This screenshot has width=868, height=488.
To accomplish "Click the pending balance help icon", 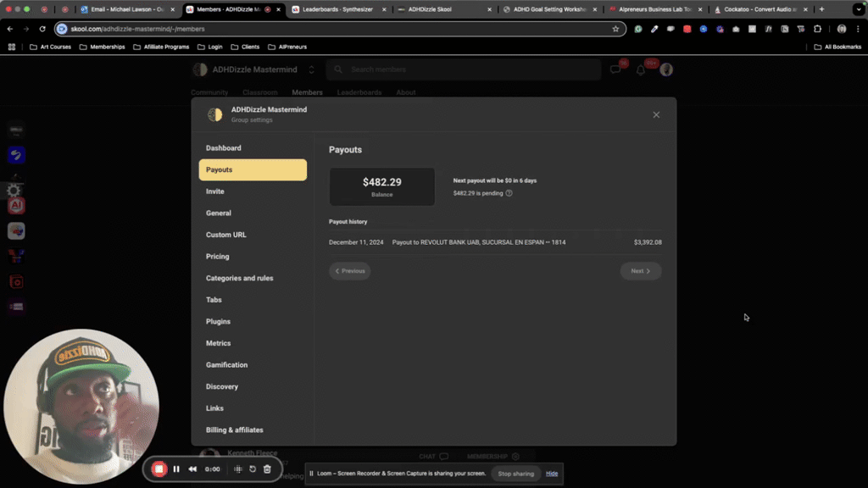I will (x=509, y=193).
